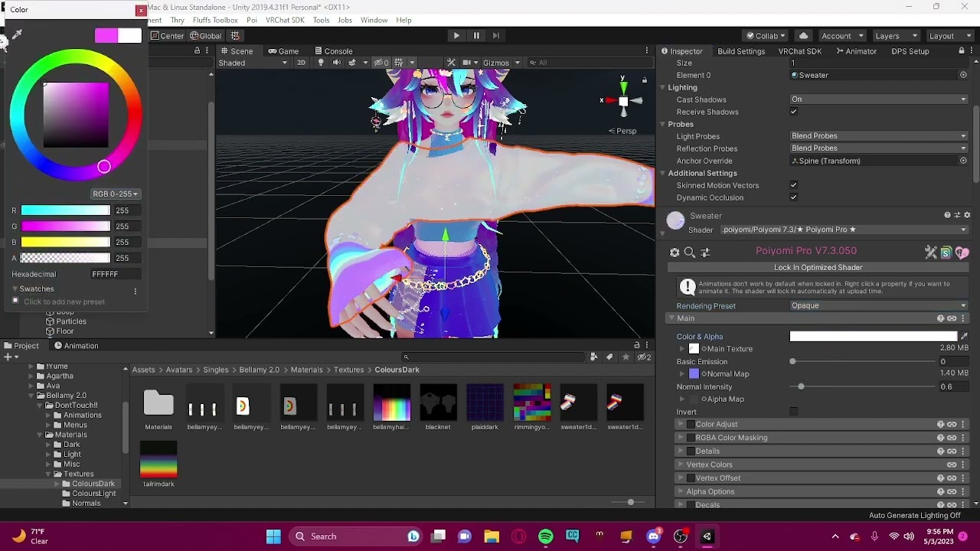Switch to the Animator tab

pos(856,51)
